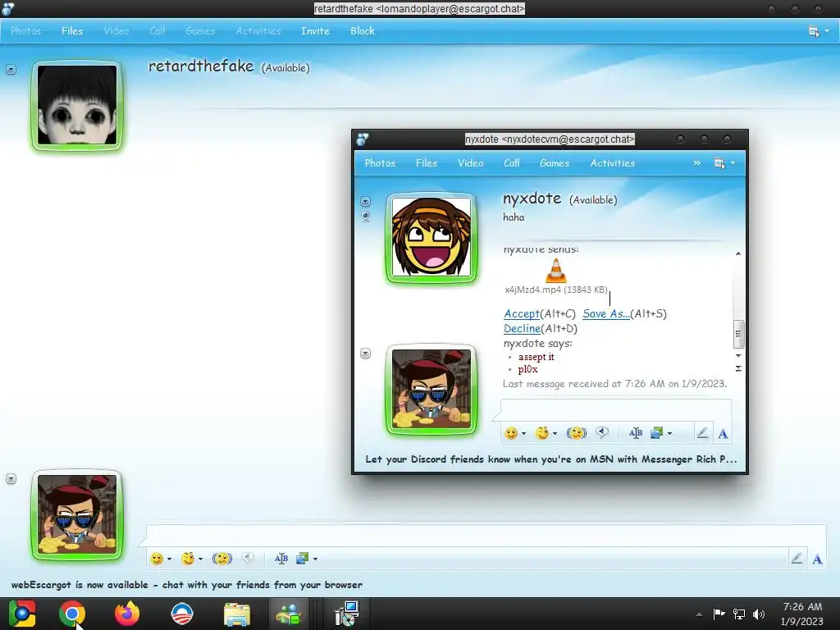Click volume speaker icon in system tray
This screenshot has width=840, height=630.
[758, 614]
